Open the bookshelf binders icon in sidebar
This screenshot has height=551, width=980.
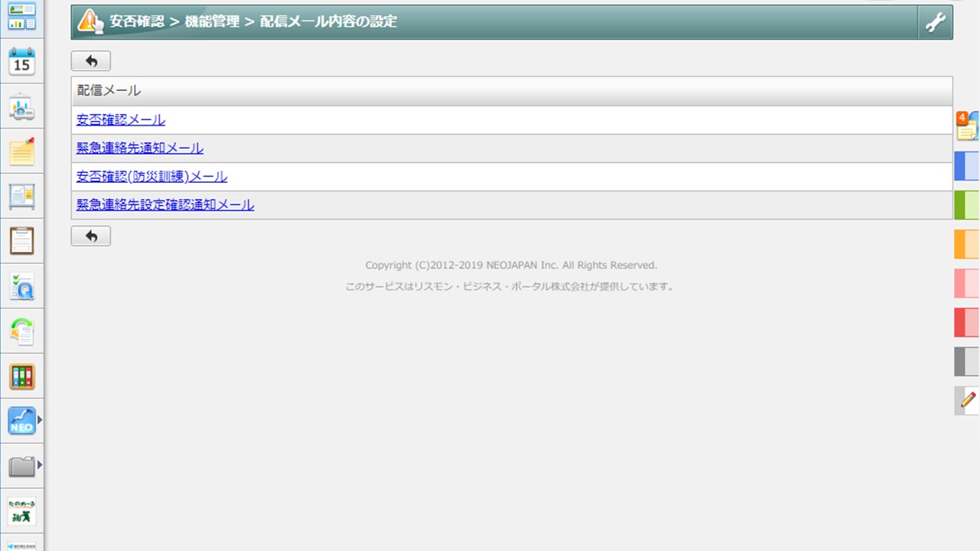tap(21, 377)
